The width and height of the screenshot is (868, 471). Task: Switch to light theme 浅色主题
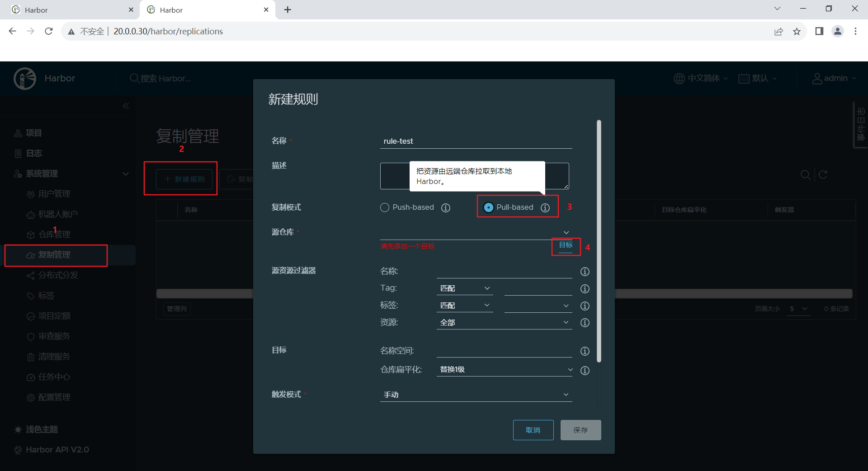37,429
